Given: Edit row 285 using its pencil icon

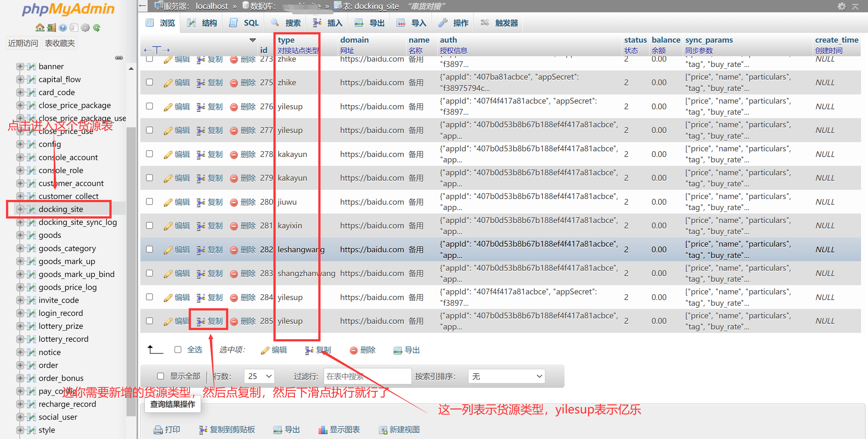Looking at the screenshot, I should 168,321.
